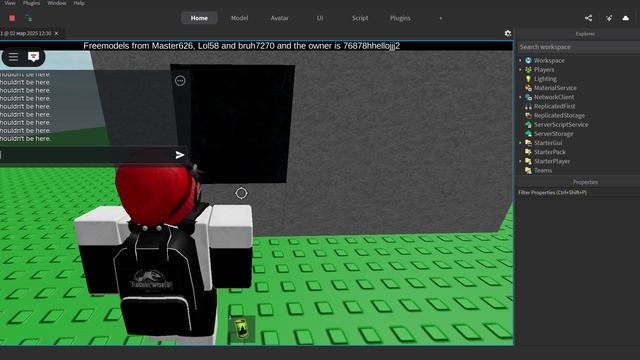The image size is (640, 360).
Task: Expand the Workspace tree node
Action: [520, 60]
